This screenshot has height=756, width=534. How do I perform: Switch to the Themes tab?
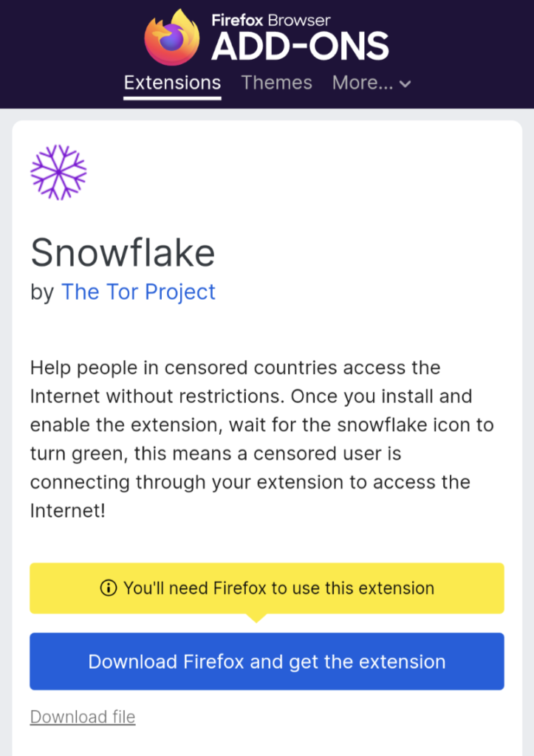pos(276,83)
